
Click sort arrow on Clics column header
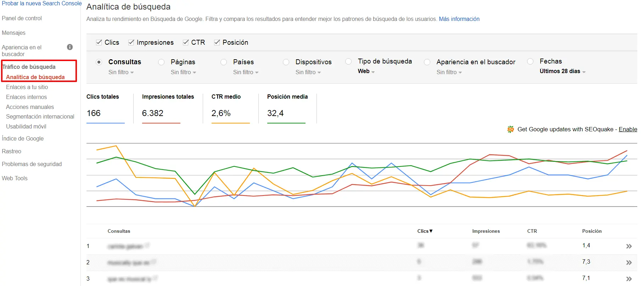point(431,231)
